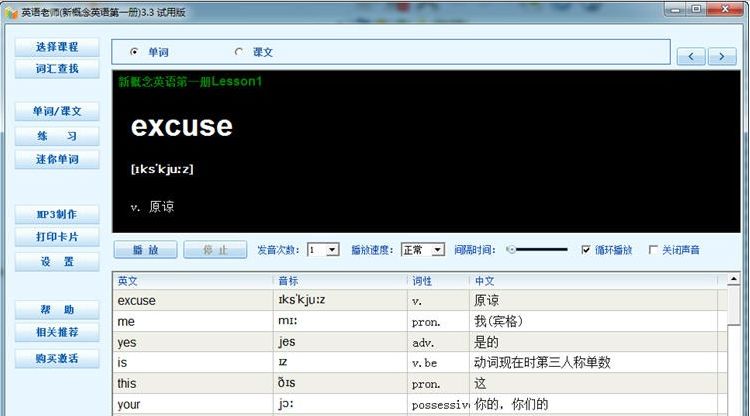The height and width of the screenshot is (416, 750).
Task: Click the 播放 play button
Action: [145, 250]
